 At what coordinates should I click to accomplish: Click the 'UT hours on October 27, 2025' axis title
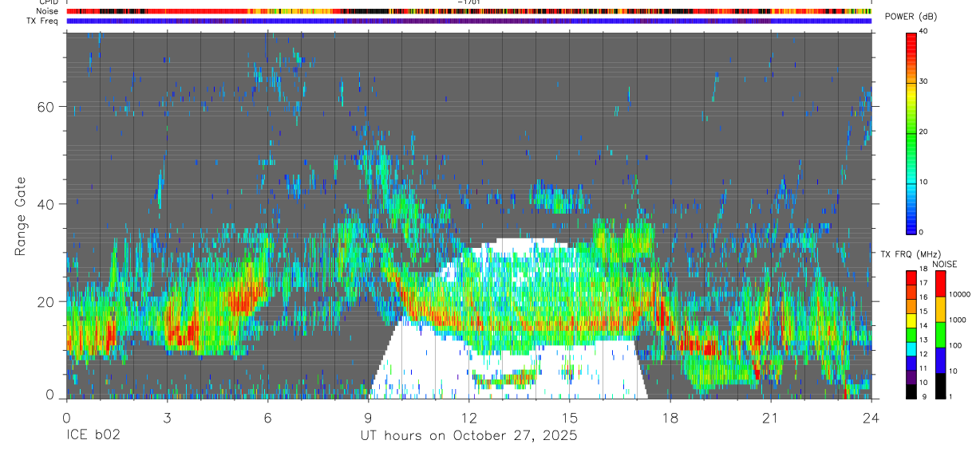(468, 436)
